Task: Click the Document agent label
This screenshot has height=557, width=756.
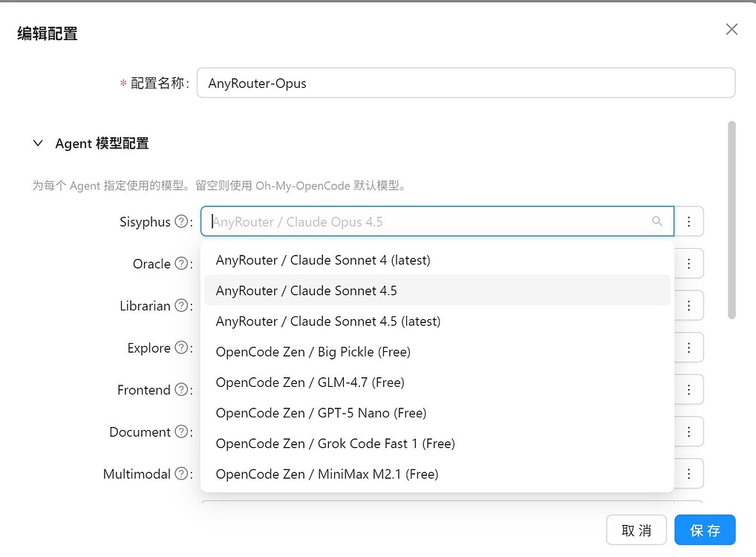Action: click(140, 431)
